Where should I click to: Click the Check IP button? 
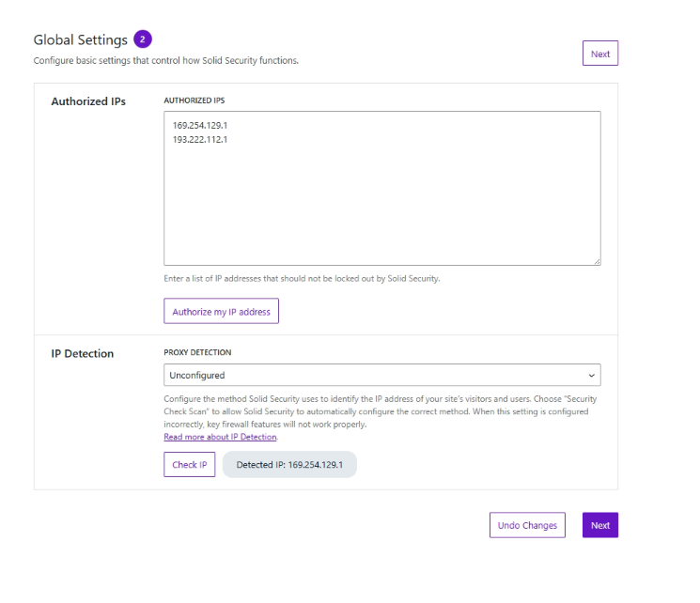(x=189, y=465)
